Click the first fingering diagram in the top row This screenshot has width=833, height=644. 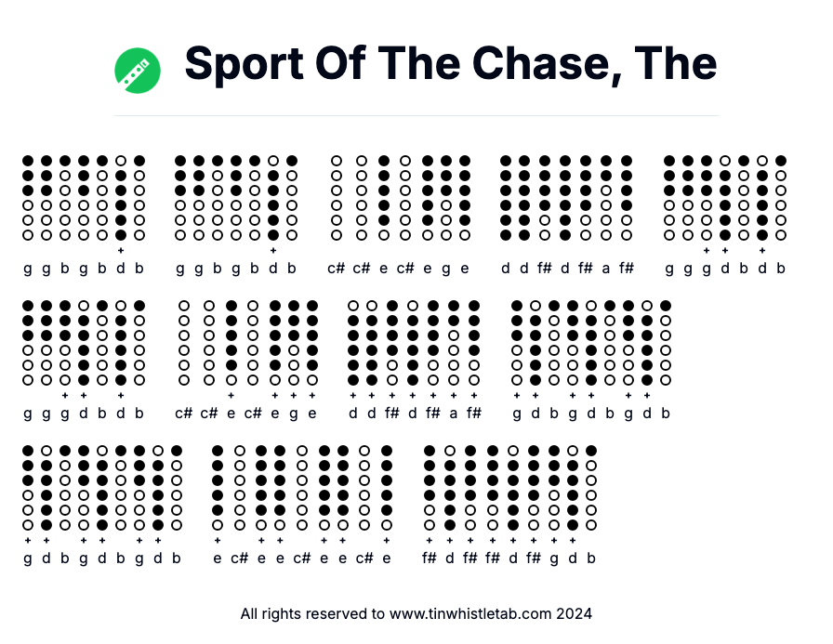pyautogui.click(x=28, y=198)
